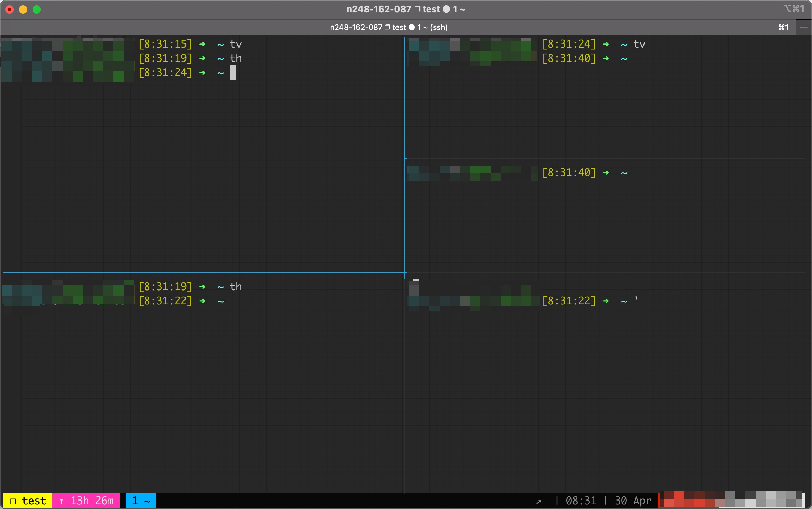Click the th command in bottom-left pane

tap(236, 287)
